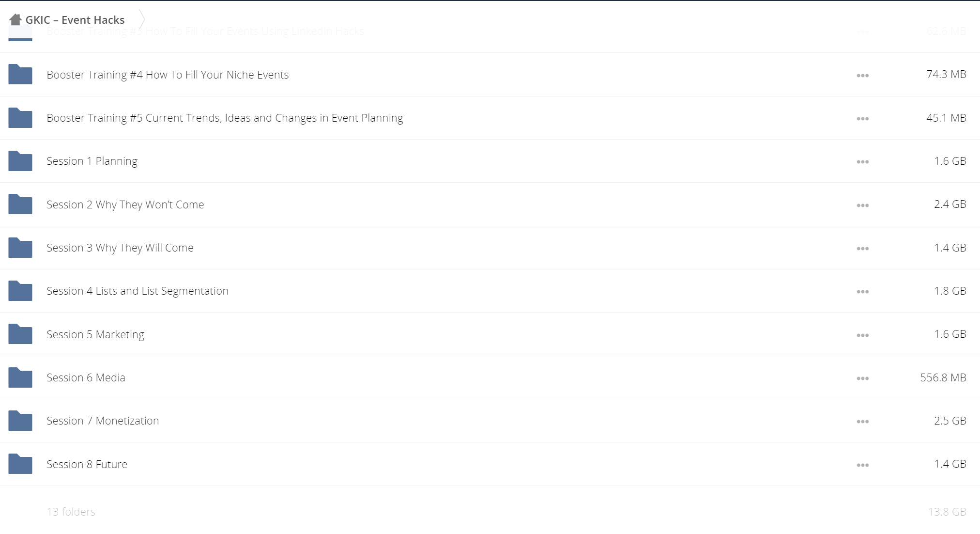Open the GKIC – Event Hacks breadcrumb

pos(75,20)
